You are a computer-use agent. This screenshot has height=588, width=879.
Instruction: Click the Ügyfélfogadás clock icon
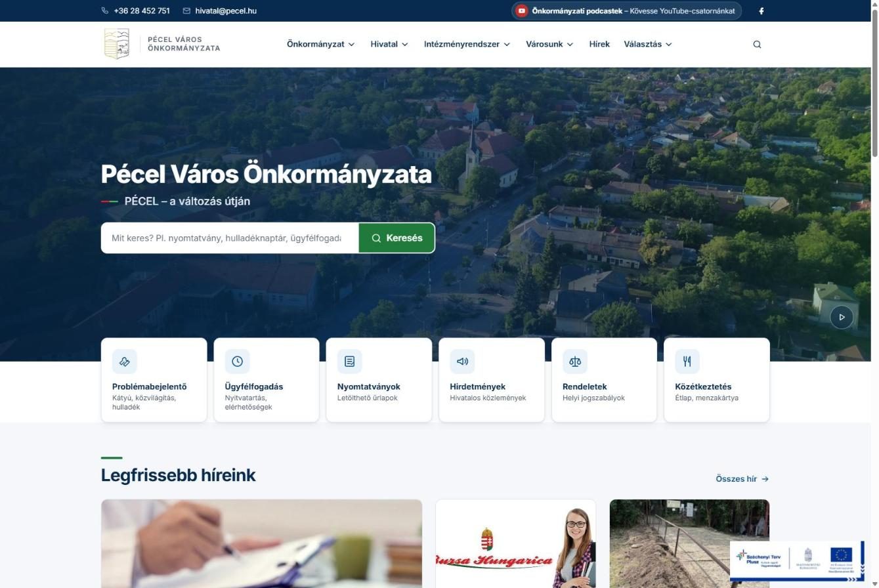coord(237,362)
